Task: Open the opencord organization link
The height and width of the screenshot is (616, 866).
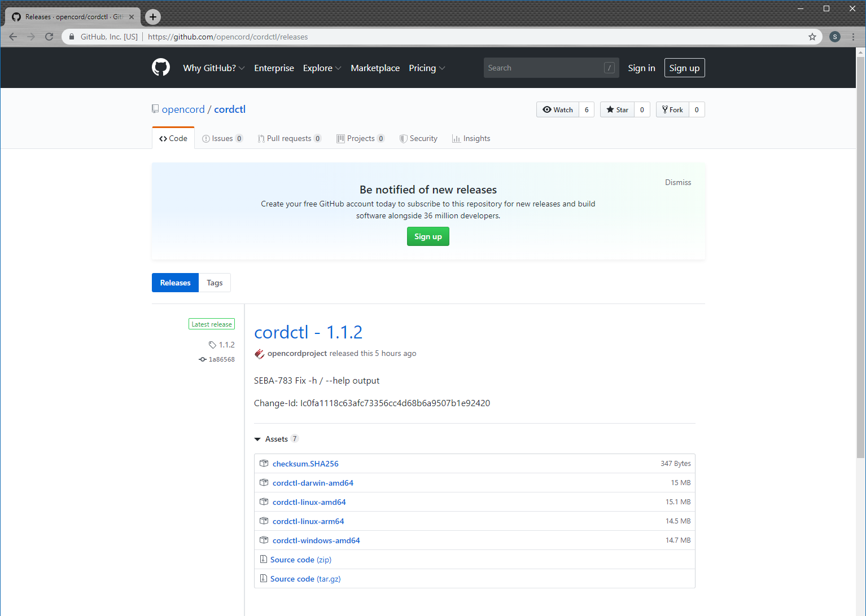Action: (183, 109)
